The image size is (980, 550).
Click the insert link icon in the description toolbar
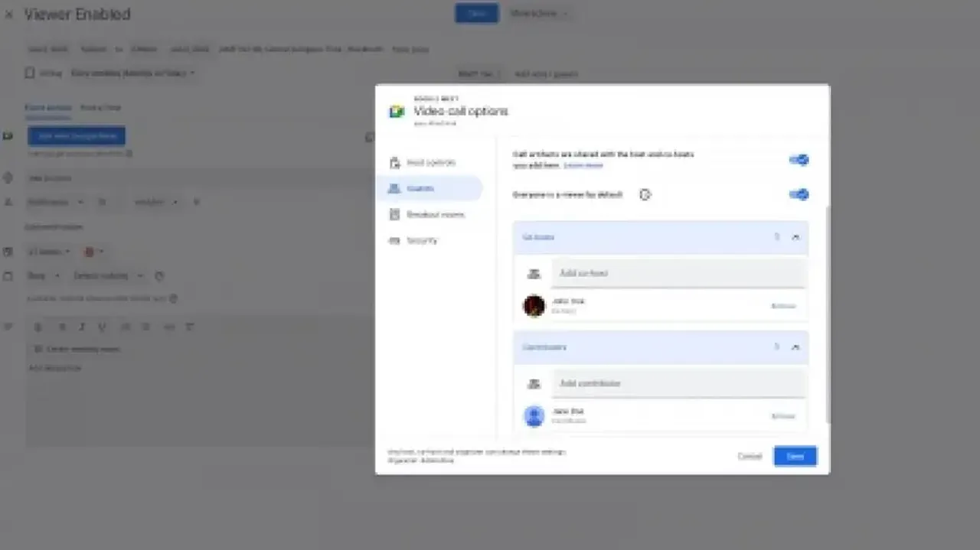point(168,327)
